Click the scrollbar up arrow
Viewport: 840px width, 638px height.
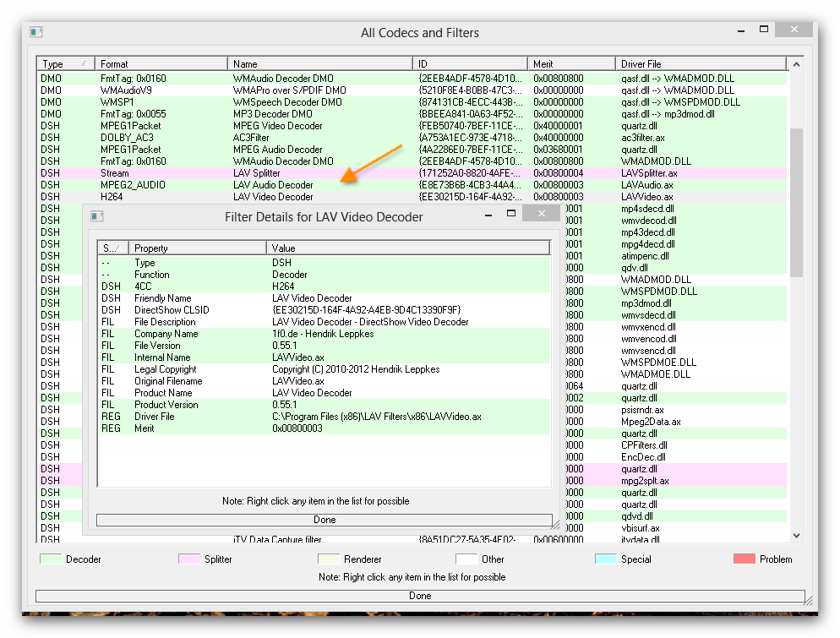click(x=795, y=63)
